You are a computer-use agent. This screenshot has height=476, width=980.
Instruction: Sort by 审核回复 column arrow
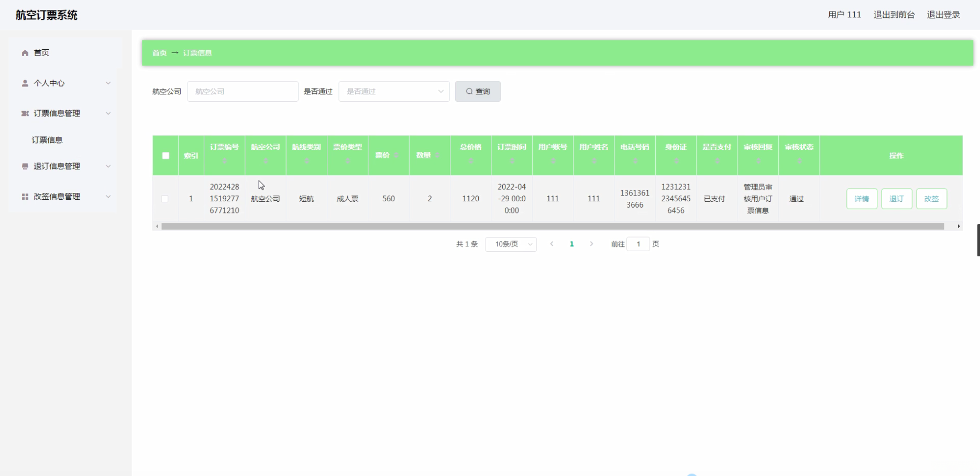[758, 161]
